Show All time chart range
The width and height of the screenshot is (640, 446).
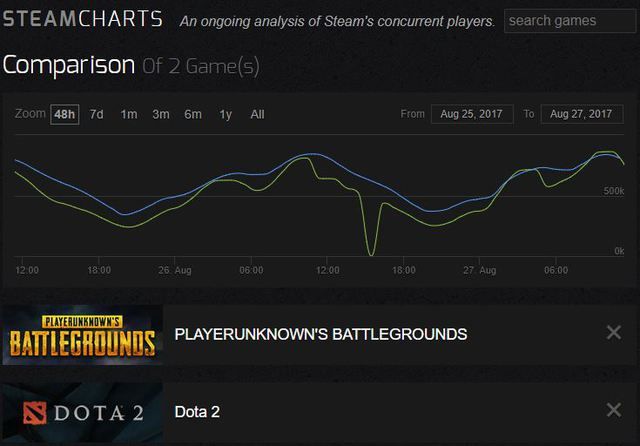tap(257, 114)
